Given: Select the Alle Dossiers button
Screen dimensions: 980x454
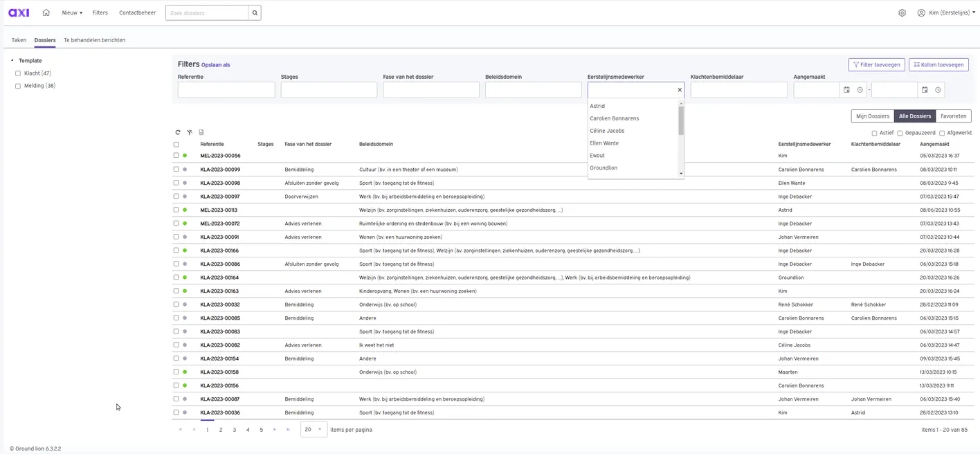Looking at the screenshot, I should point(915,116).
